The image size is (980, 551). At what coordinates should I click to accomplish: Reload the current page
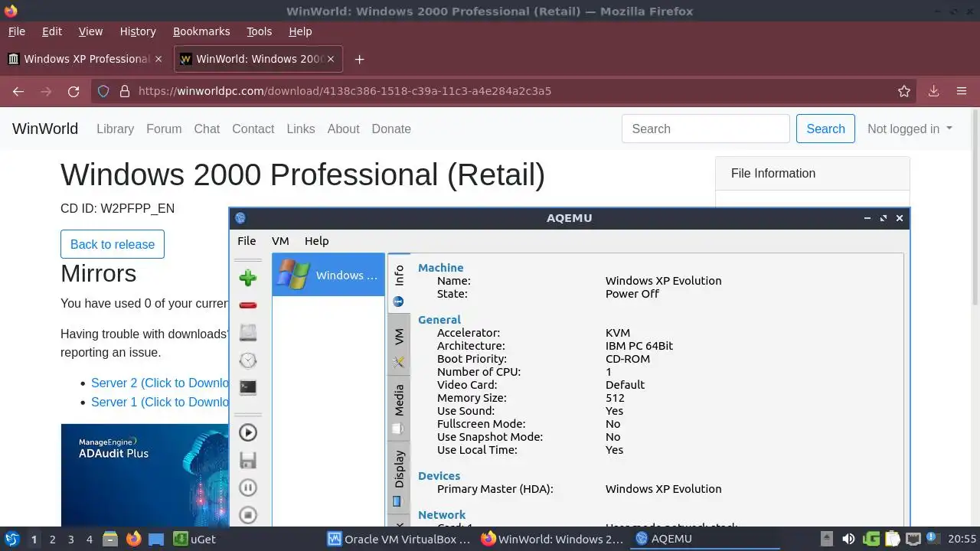click(x=73, y=91)
